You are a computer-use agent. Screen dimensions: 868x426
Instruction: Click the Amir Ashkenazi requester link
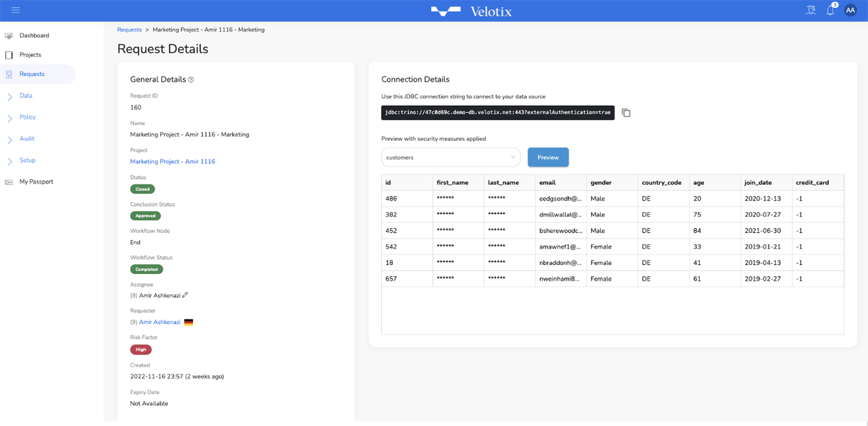160,323
